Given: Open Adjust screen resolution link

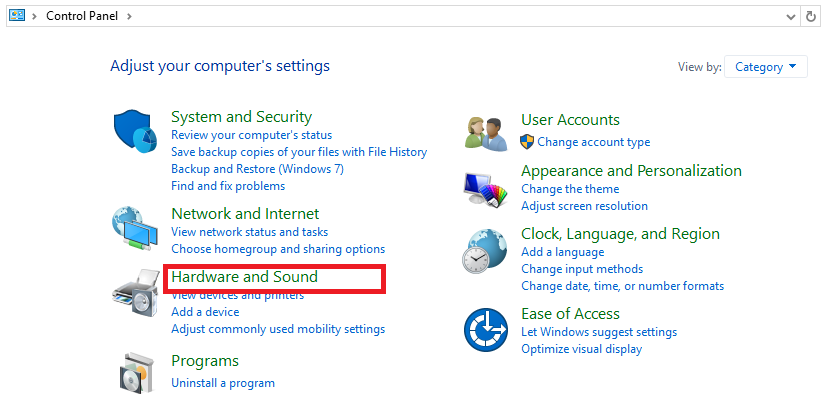Looking at the screenshot, I should pos(584,206).
